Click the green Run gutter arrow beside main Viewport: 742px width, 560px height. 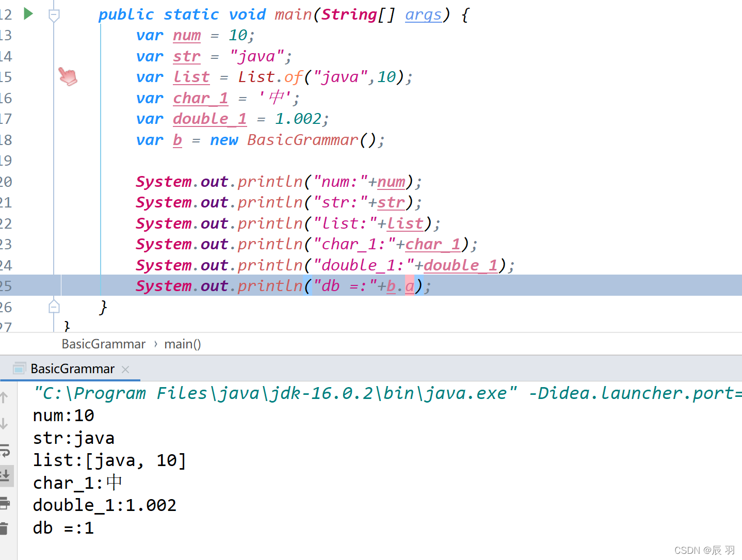pos(28,14)
